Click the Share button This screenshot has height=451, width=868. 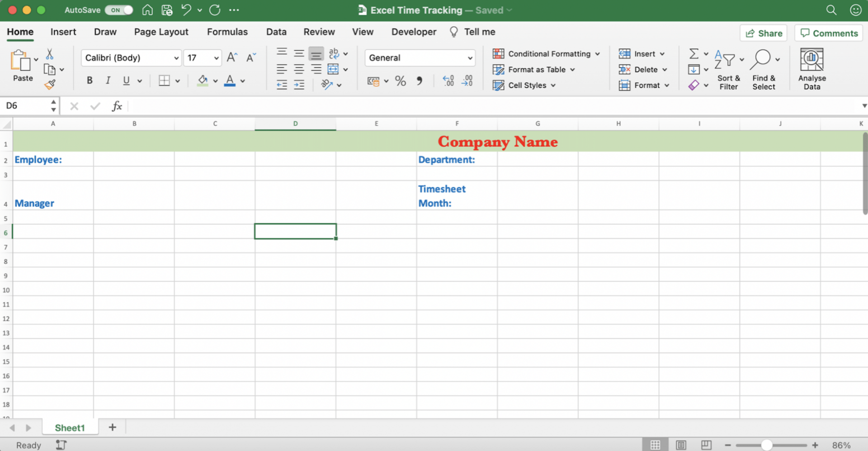point(764,33)
